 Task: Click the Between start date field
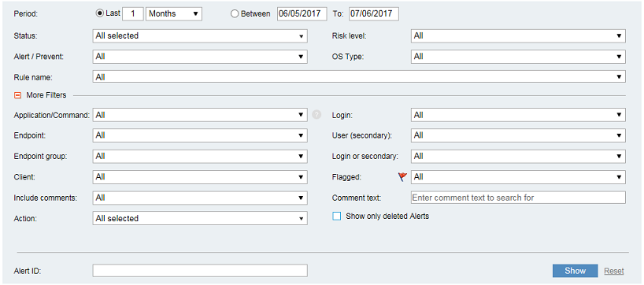(x=302, y=13)
